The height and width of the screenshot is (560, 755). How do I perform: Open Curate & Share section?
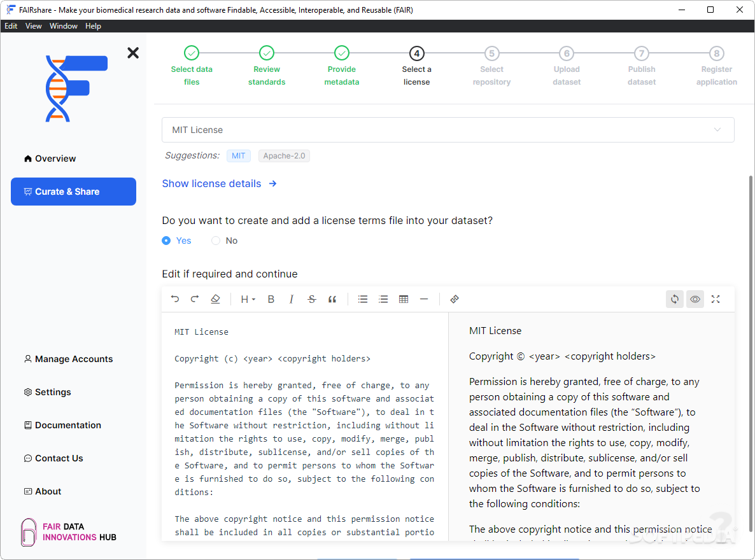tap(73, 192)
